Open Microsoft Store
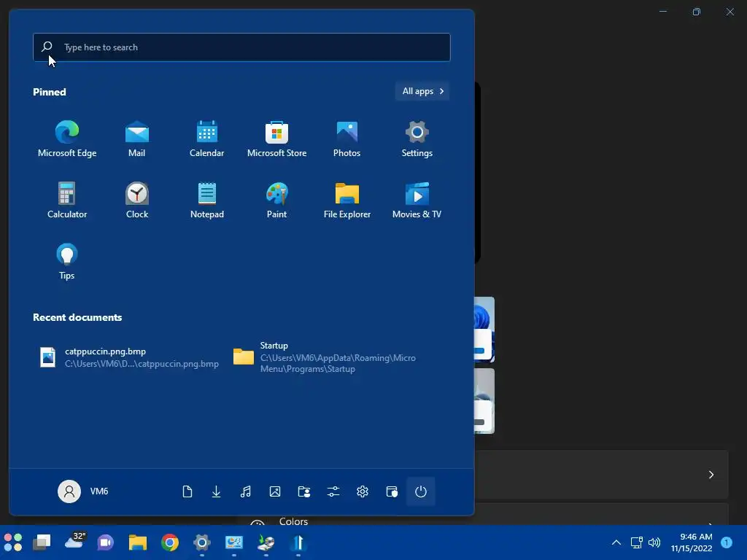The width and height of the screenshot is (747, 560). [276, 139]
